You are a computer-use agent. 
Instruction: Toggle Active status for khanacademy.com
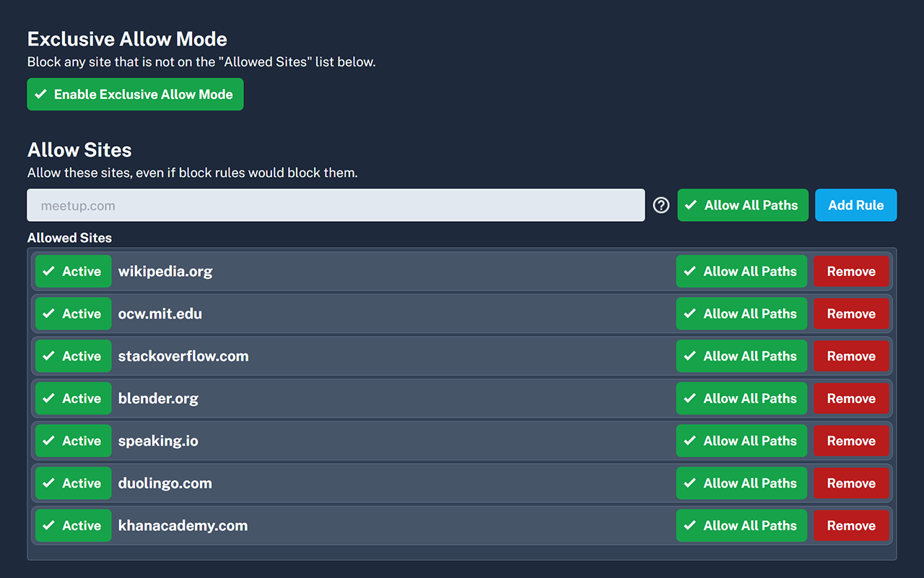click(x=74, y=525)
